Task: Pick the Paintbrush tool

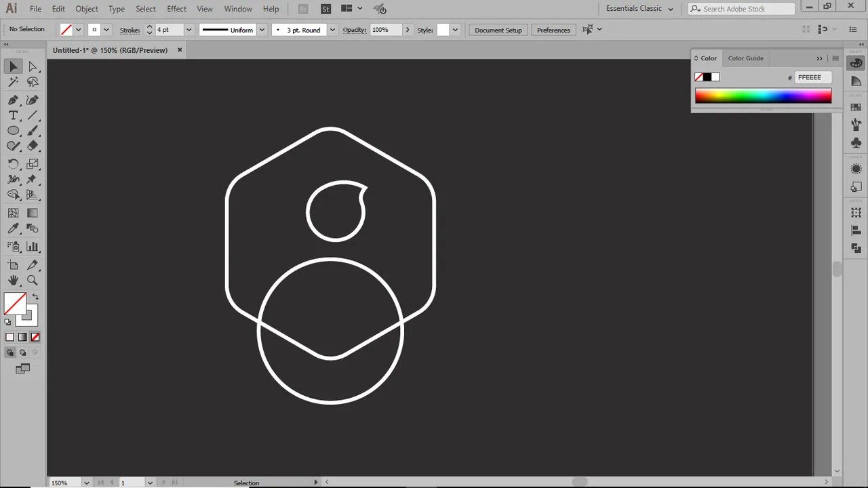Action: tap(33, 131)
